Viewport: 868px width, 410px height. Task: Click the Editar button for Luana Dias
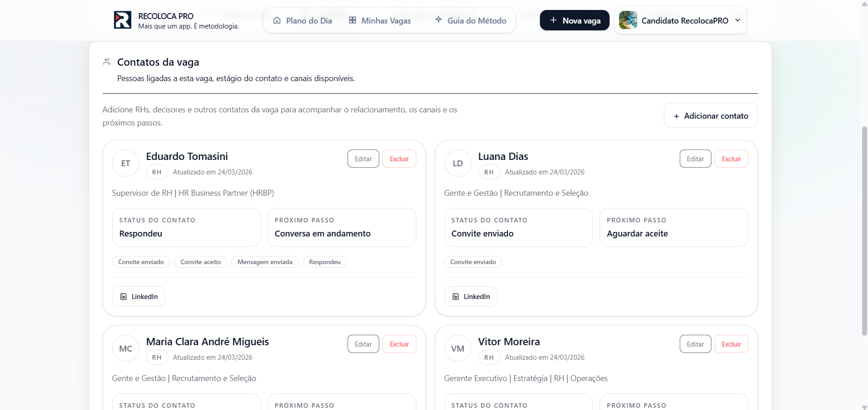695,159
